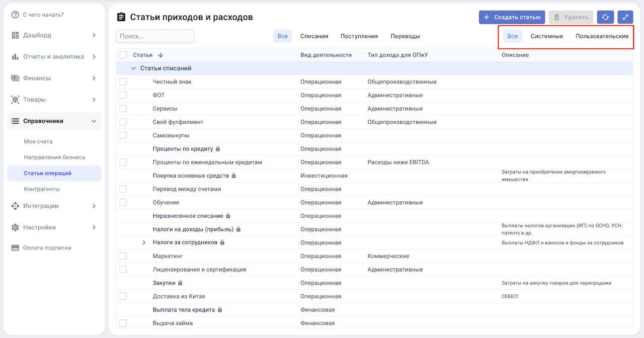Check the ФОТ row checkbox

pos(123,95)
